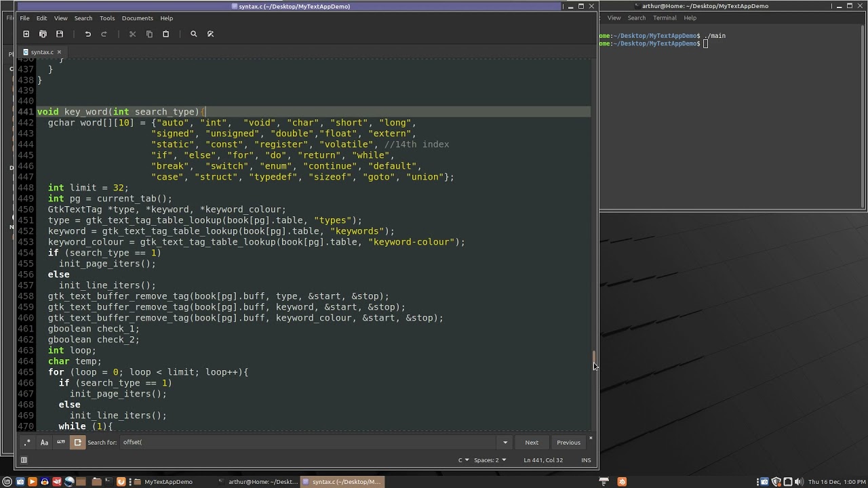Open the Linux Mint menu button
This screenshot has width=868, height=488.
tap(7, 482)
